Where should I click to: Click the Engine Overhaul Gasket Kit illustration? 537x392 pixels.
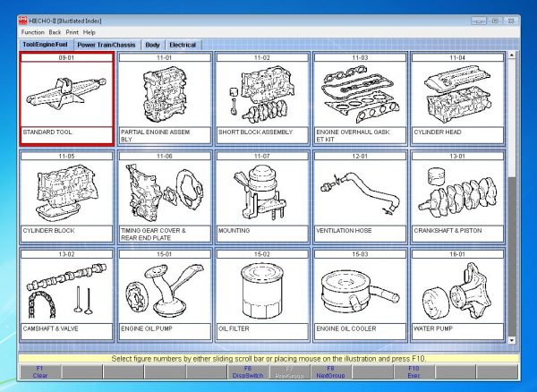(360, 94)
